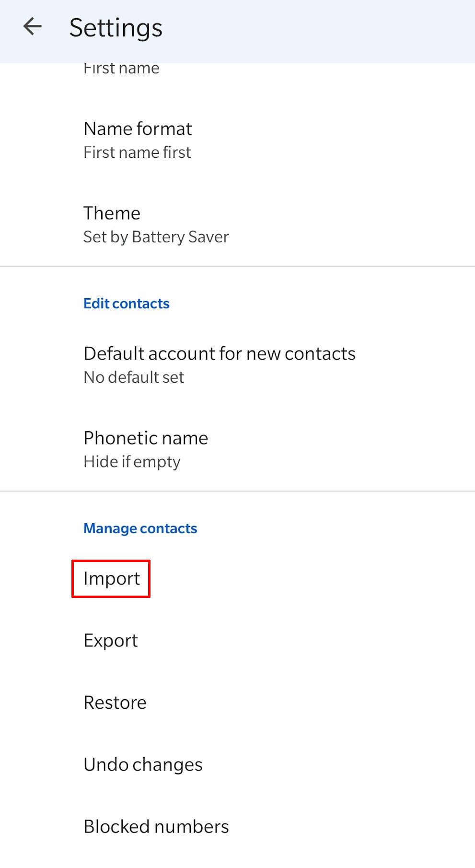
Task: Tap the partially hidden First name option
Action: coord(121,69)
